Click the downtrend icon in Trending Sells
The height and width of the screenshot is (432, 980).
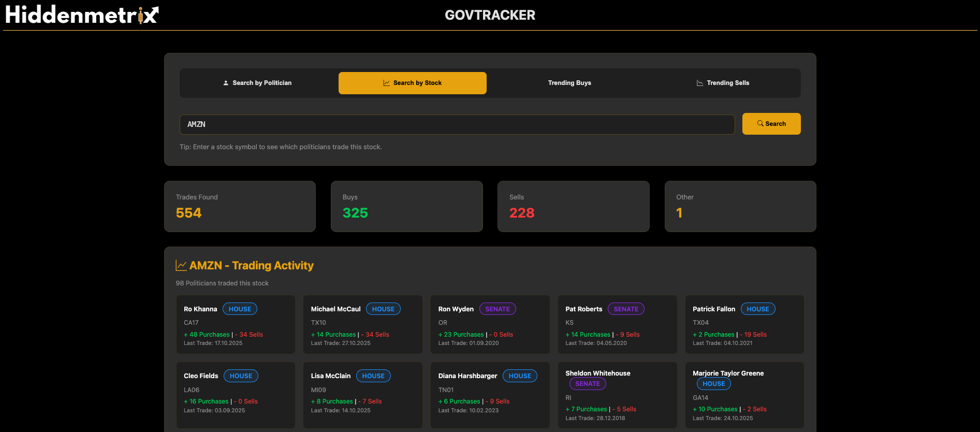(x=700, y=83)
